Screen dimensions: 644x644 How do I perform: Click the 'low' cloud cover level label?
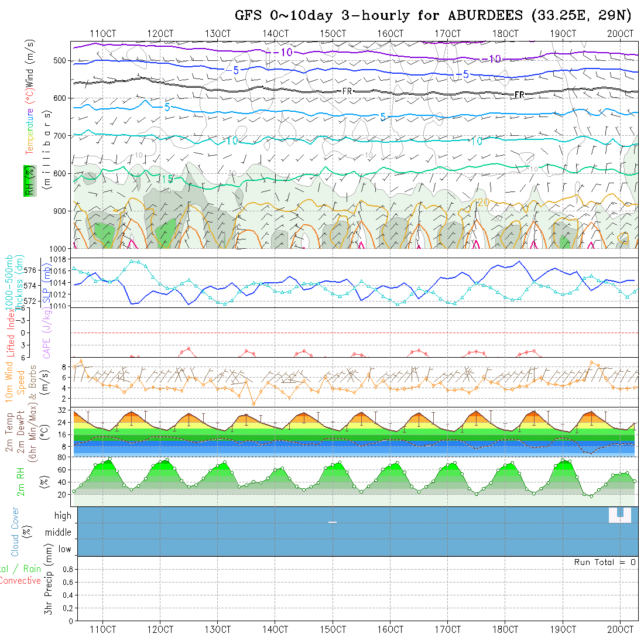pos(64,549)
